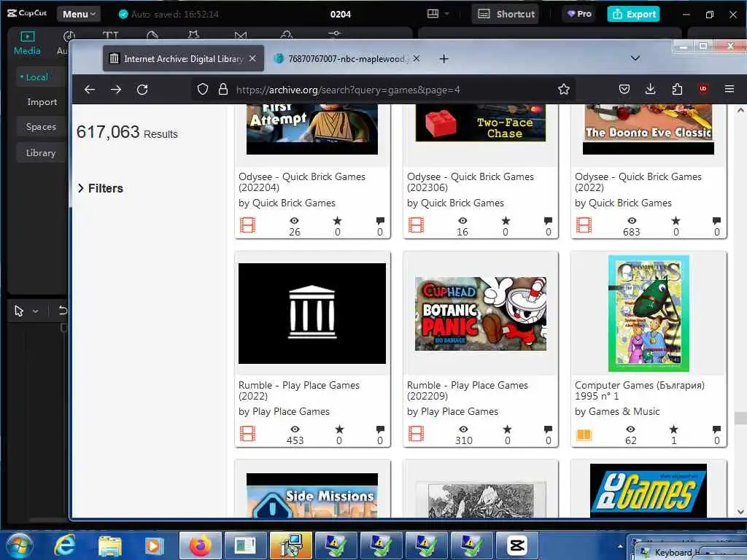
Task: Click "by Games & Music" text
Action: 617,411
